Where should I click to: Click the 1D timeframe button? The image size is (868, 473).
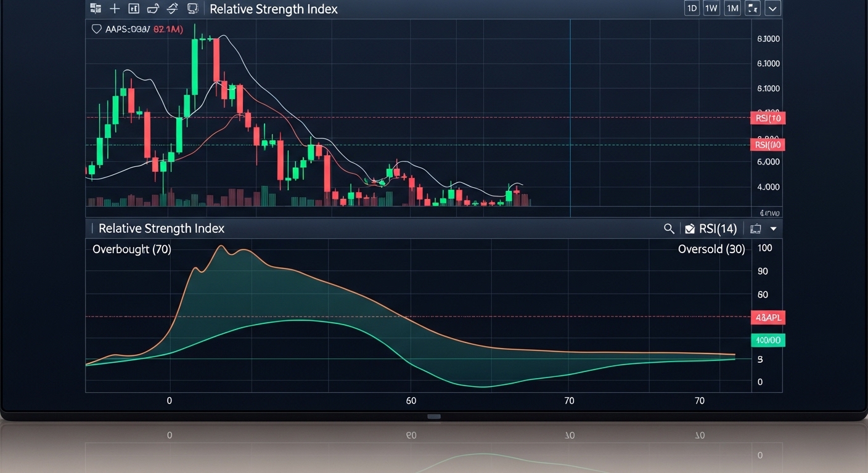691,8
